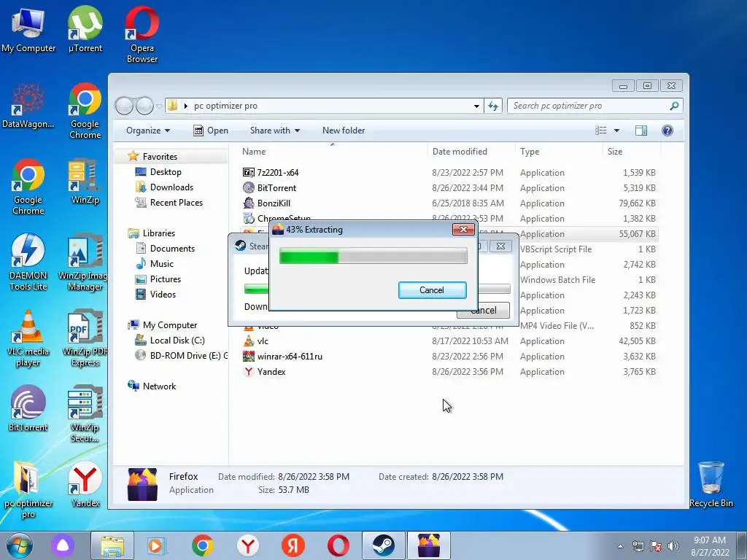
Task: Click the extraction progress bar
Action: [373, 256]
